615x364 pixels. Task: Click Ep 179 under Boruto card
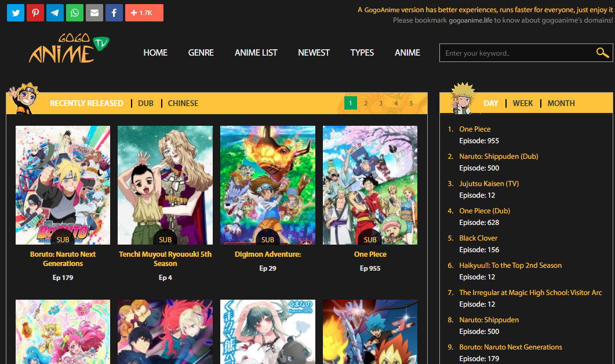pos(63,277)
